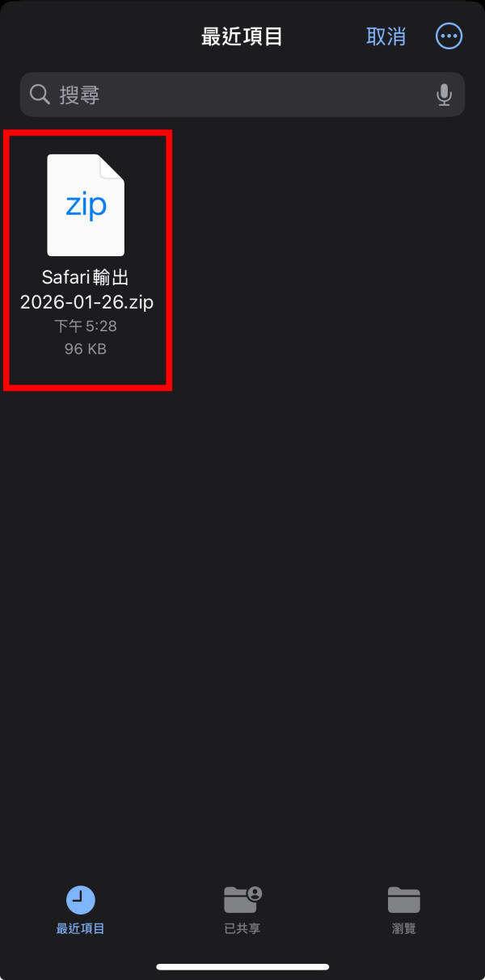This screenshot has height=980, width=485.
Task: Select the 最近項目 tab label
Action: point(81,929)
